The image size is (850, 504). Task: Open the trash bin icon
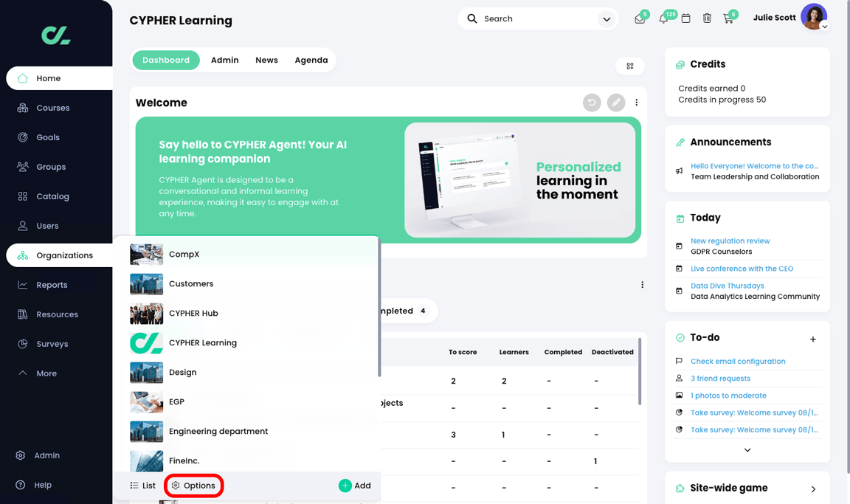click(707, 18)
